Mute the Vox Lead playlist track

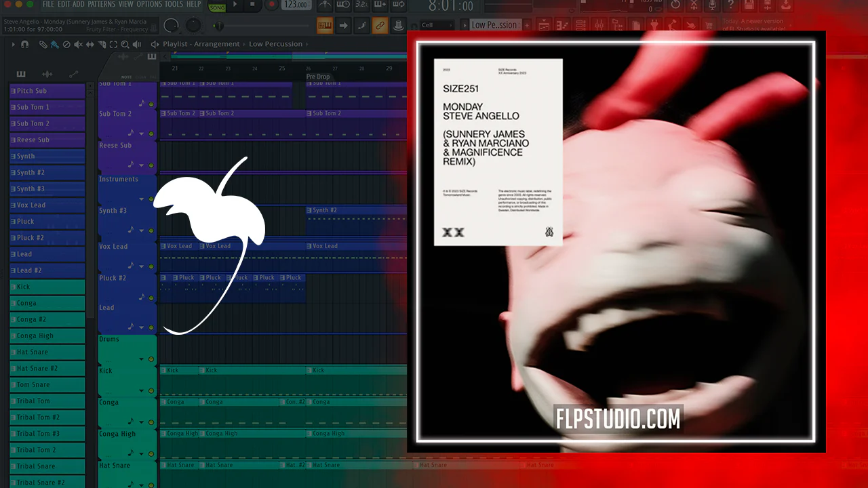(x=151, y=265)
